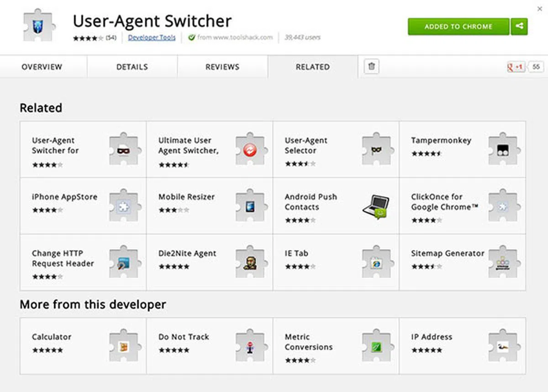This screenshot has width=548, height=392.
Task: Close the extension details overlay
Action: coord(540,8)
